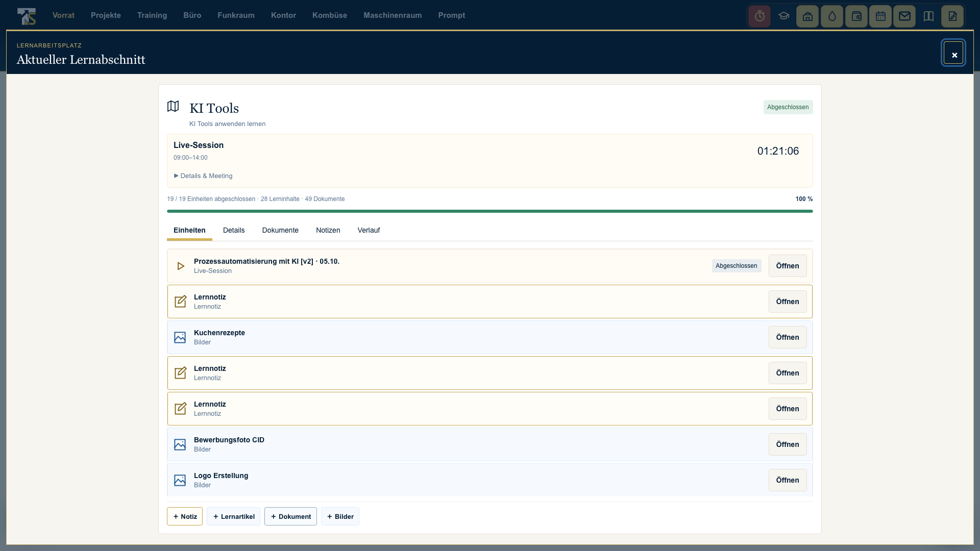This screenshot has height=551, width=980.
Task: Switch to the Details tab
Action: (234, 230)
